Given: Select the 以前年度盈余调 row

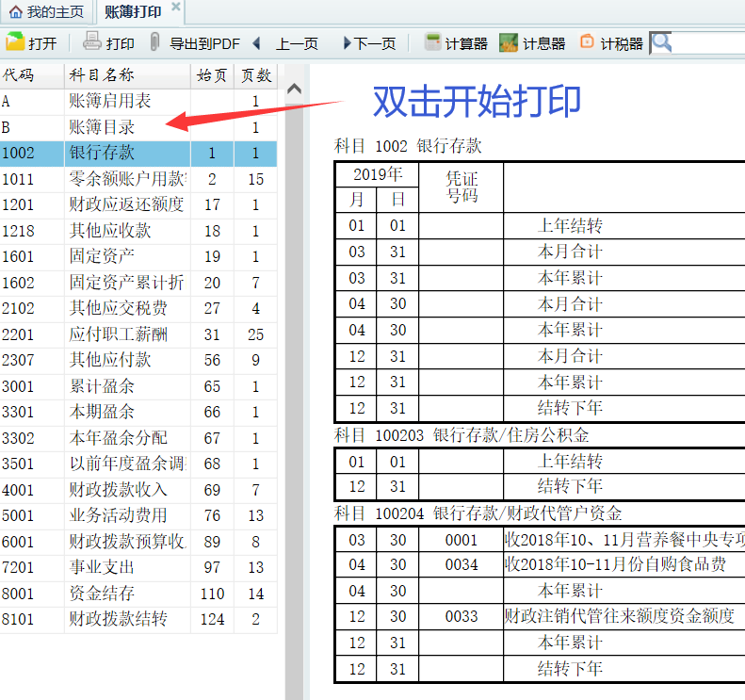Looking at the screenshot, I should tap(138, 464).
